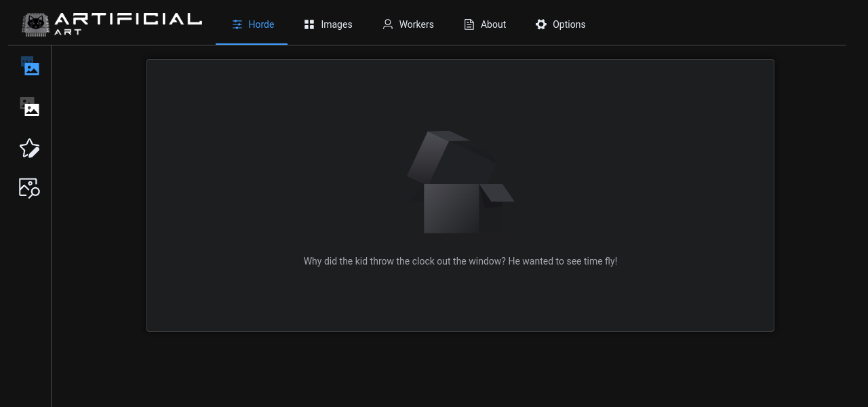Viewport: 868px width, 407px height.
Task: Click the document icon beside About
Action: coord(469,24)
